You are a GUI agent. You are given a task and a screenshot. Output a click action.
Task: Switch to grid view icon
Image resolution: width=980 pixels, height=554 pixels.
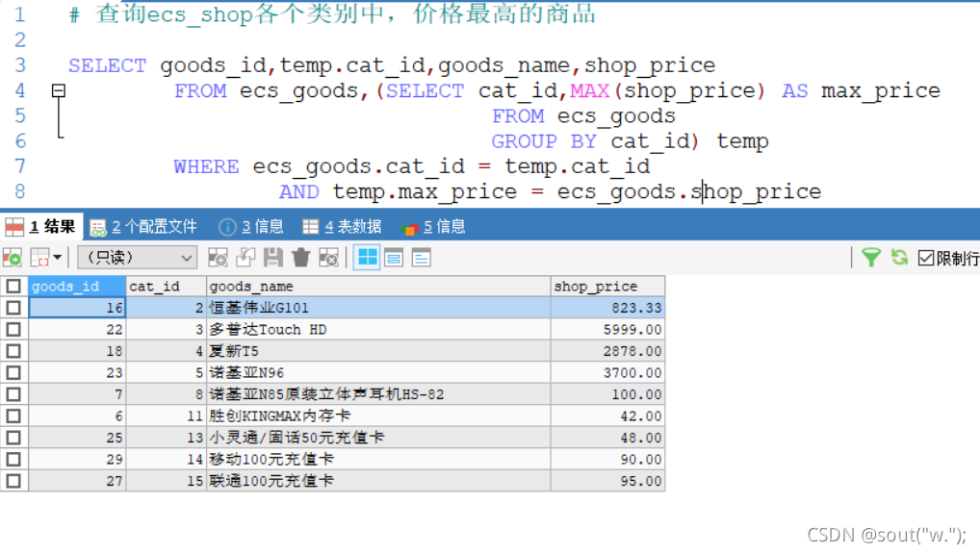coord(367,258)
